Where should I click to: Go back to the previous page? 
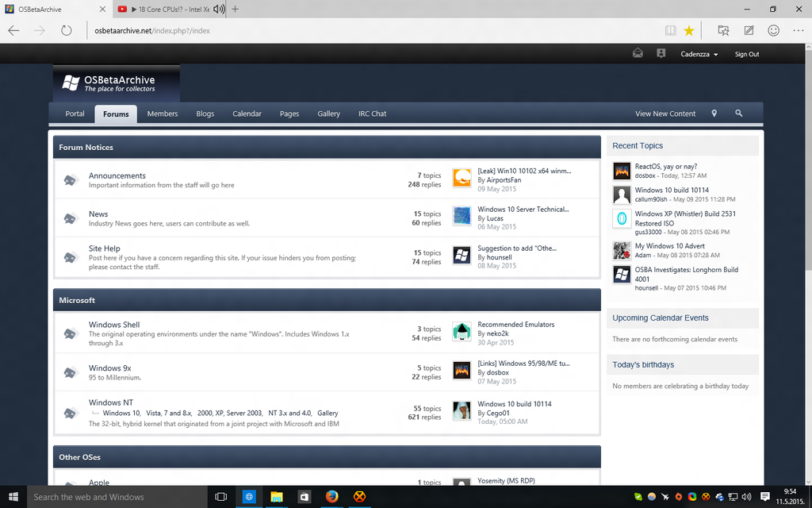(x=14, y=31)
